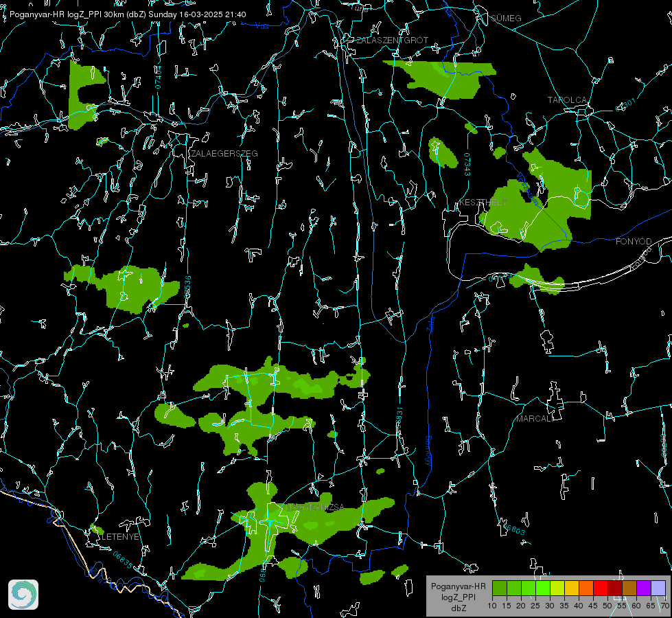
Task: Click the legend scale value 40
Action: pos(579,606)
